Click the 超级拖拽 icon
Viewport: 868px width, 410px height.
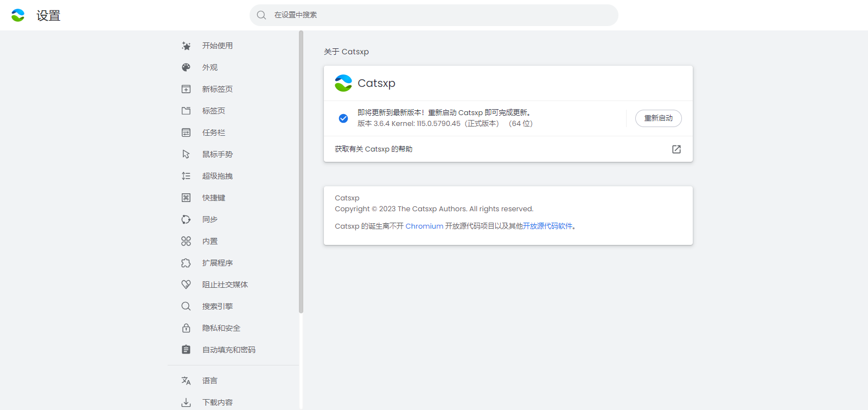coord(186,176)
